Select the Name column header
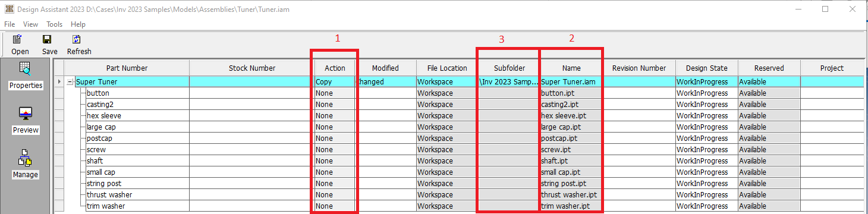868x214 pixels. click(x=572, y=68)
